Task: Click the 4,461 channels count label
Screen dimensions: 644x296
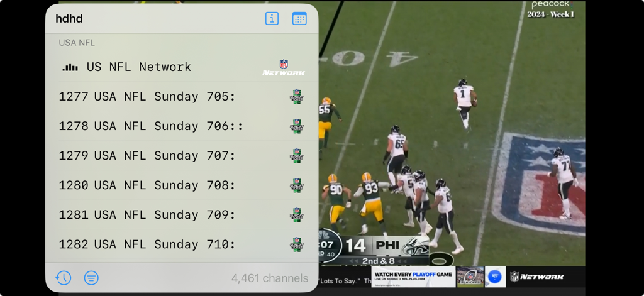Action: [x=269, y=278]
